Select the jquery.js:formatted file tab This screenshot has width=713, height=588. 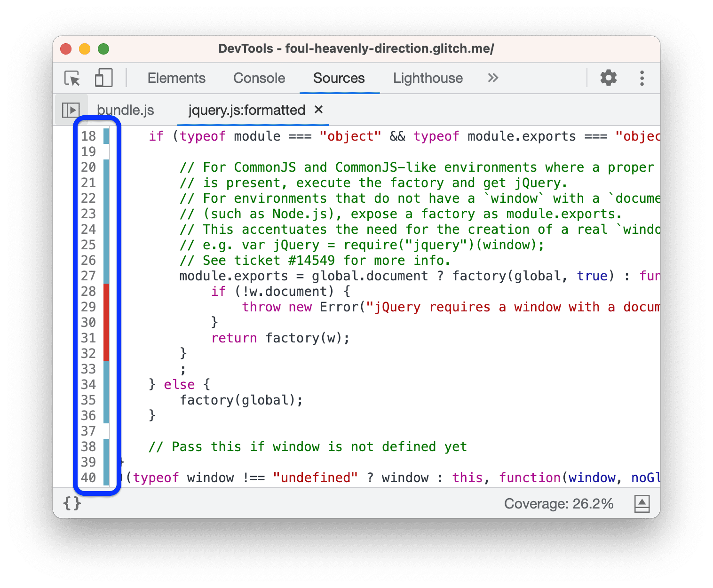[246, 110]
